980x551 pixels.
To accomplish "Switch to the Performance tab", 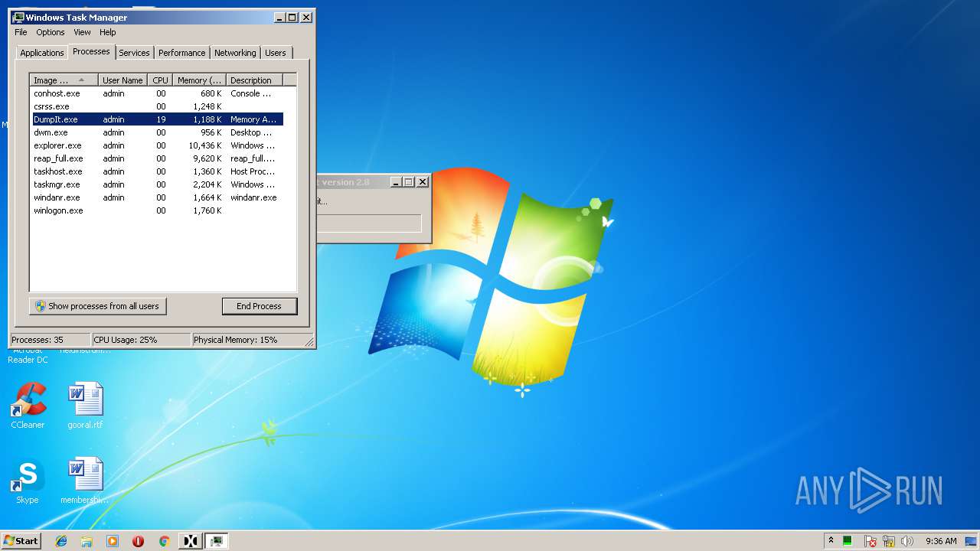I will click(x=182, y=53).
